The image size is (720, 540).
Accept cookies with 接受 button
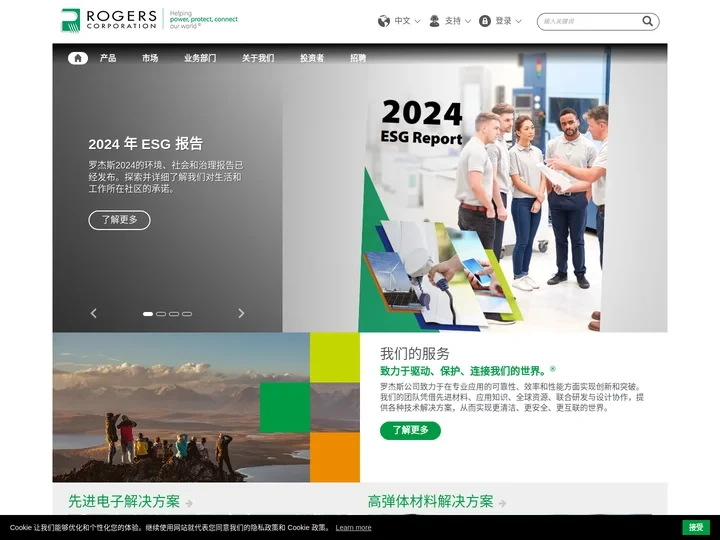click(696, 527)
